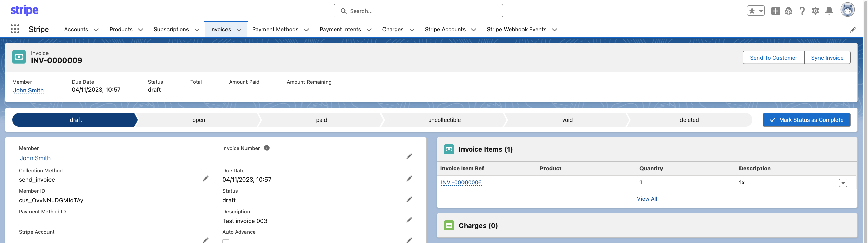Click the user profile avatar
This screenshot has width=868, height=243.
coord(847,10)
